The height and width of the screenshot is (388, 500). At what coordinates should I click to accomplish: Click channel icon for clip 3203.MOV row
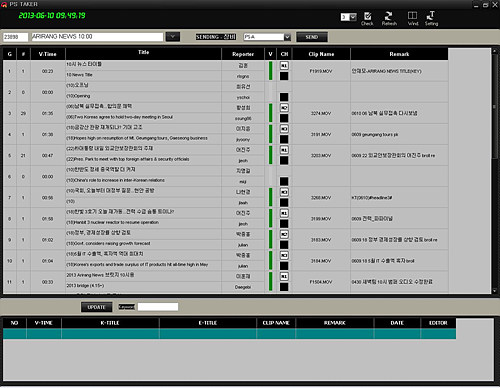(284, 150)
